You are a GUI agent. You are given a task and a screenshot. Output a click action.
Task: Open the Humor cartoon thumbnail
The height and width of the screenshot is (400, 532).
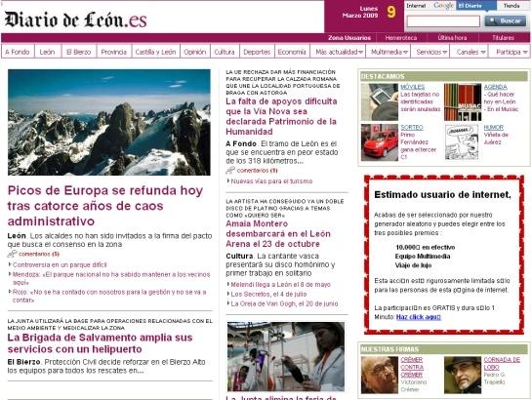463,142
